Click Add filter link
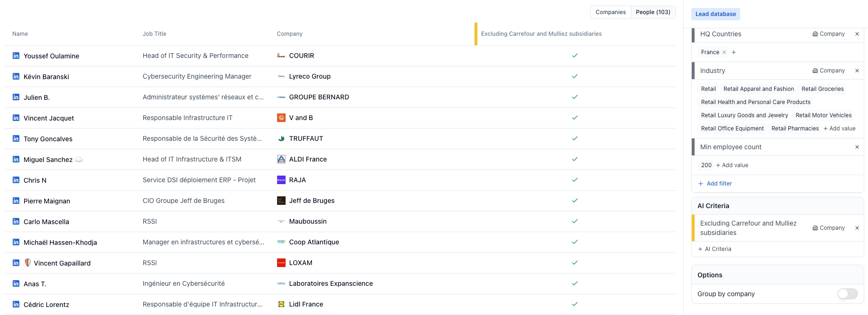This screenshot has width=868, height=315. point(715,184)
